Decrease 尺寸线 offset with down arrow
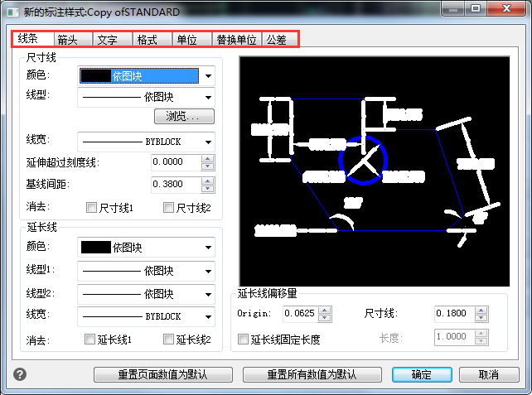The height and width of the screenshot is (395, 532). [481, 317]
